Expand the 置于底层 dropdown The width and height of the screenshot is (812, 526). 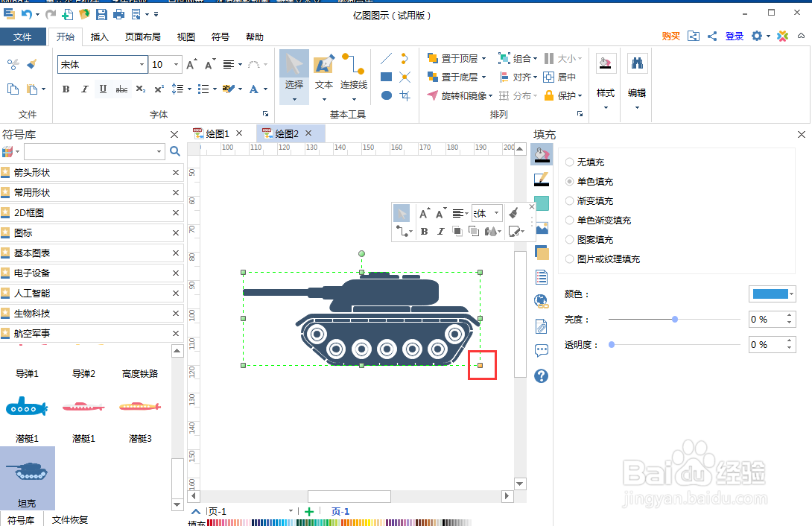483,77
